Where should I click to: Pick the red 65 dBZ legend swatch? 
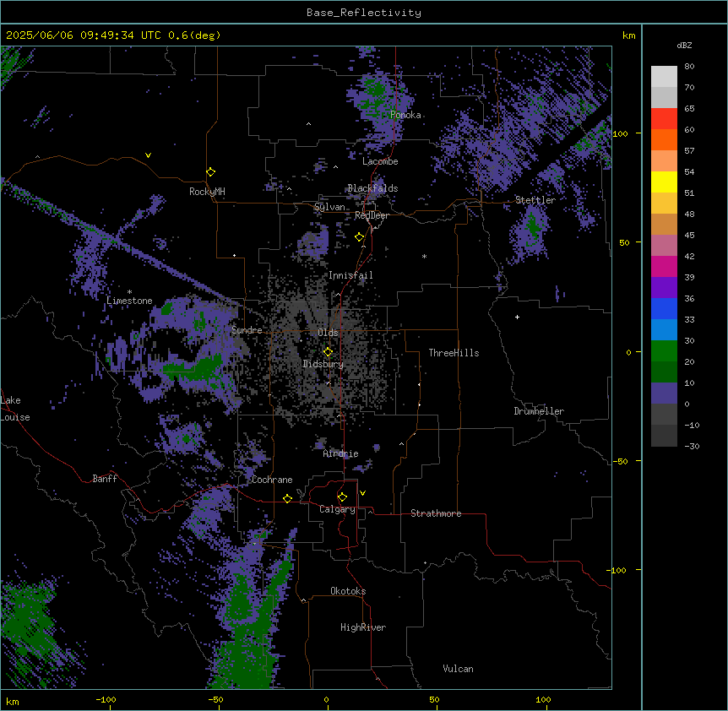[664, 119]
